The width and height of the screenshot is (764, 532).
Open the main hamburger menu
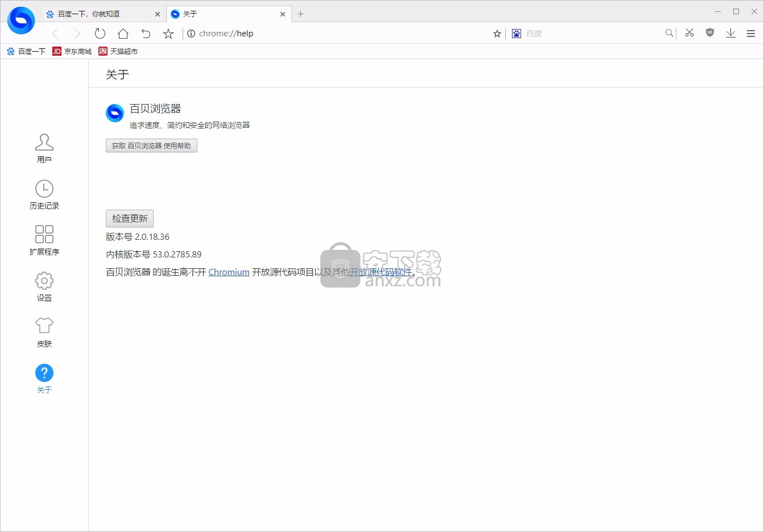click(x=751, y=34)
